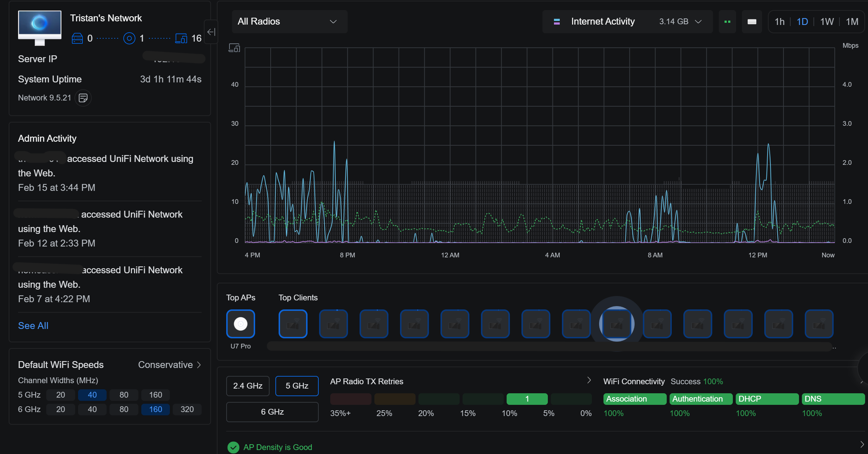Switch to the Top Clients tab
This screenshot has height=454, width=868.
pos(298,297)
